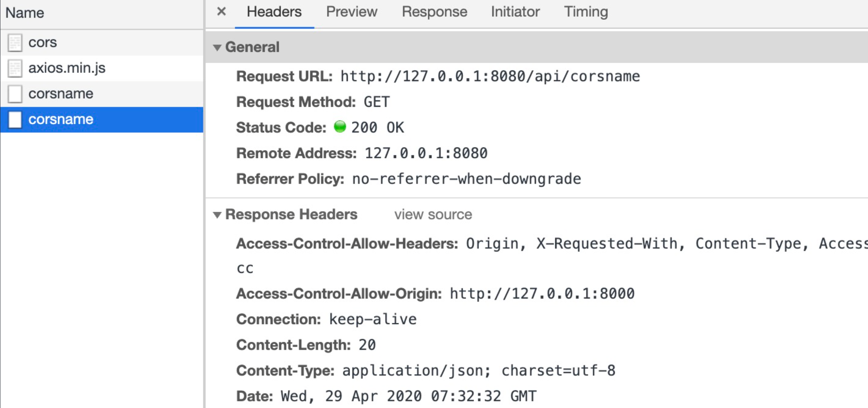Screen dimensions: 868x408
Task: Select the Headers tab
Action: [274, 12]
